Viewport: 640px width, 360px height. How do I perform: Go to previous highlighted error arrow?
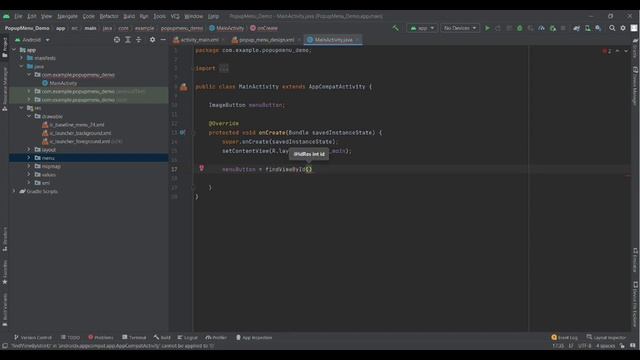(617, 51)
